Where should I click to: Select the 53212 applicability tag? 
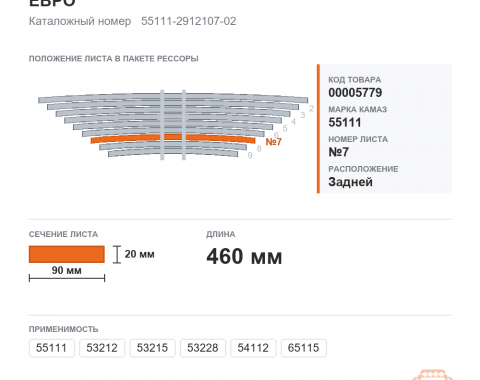tap(102, 348)
